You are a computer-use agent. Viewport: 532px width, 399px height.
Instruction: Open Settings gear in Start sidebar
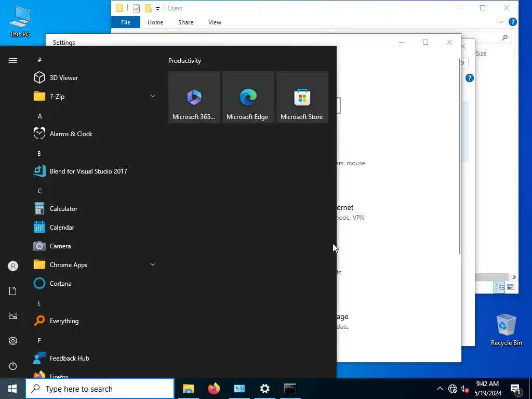(x=13, y=341)
